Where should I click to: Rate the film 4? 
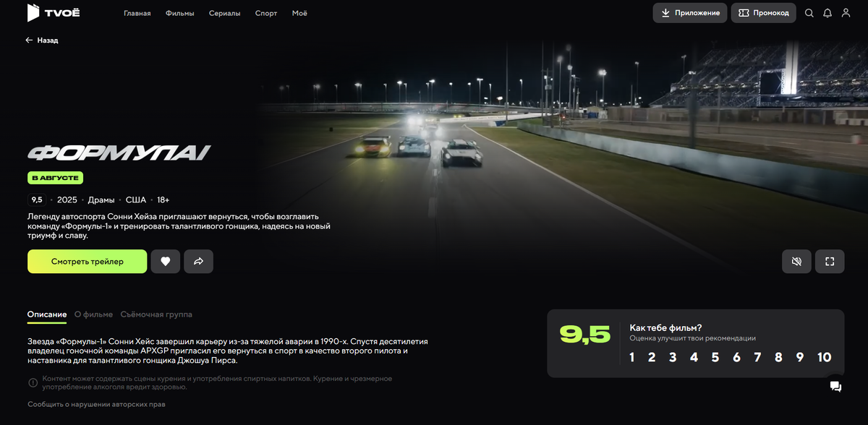(x=694, y=357)
